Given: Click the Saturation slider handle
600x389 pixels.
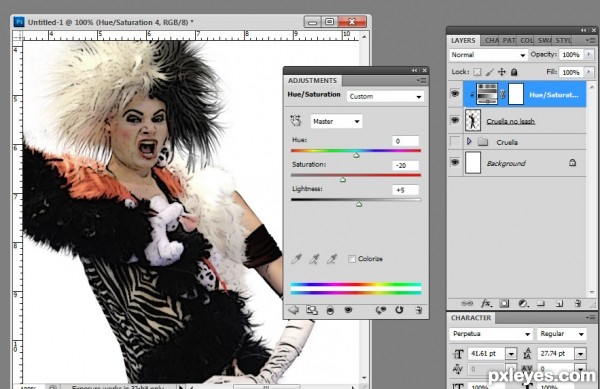Looking at the screenshot, I should point(343,180).
